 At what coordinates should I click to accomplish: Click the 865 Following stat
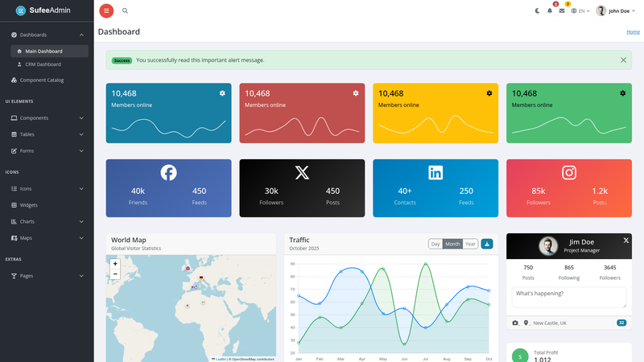coord(569,272)
